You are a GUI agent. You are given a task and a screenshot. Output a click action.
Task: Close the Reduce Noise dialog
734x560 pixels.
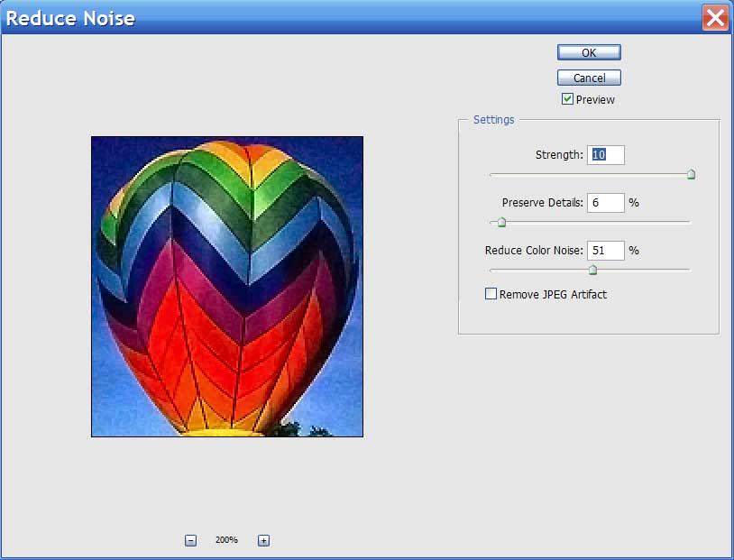(x=715, y=18)
